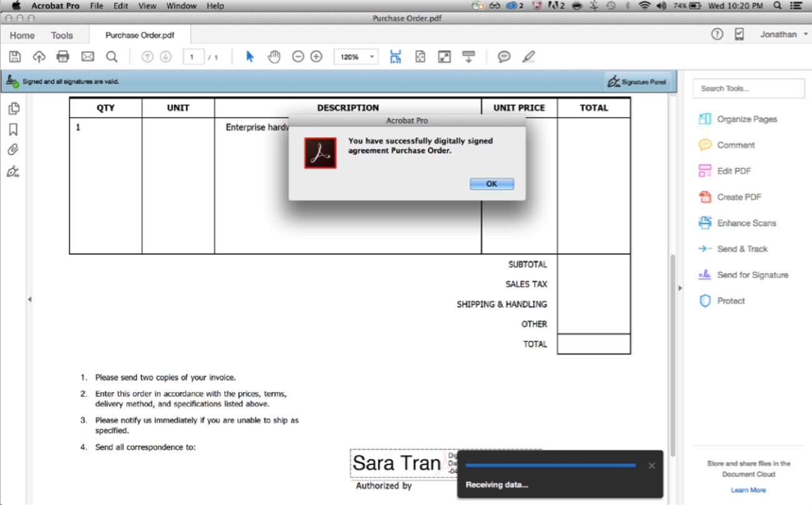The image size is (812, 505).
Task: Open the Send & Track tool
Action: pos(733,249)
